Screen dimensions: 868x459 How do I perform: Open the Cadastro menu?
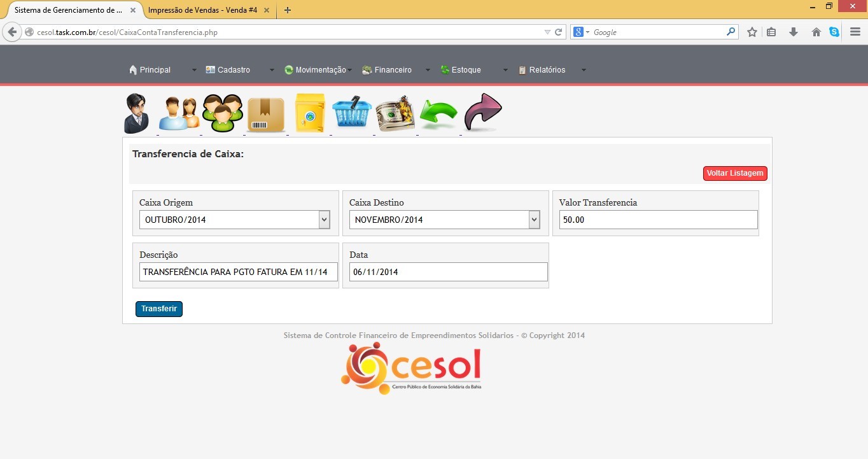(233, 70)
